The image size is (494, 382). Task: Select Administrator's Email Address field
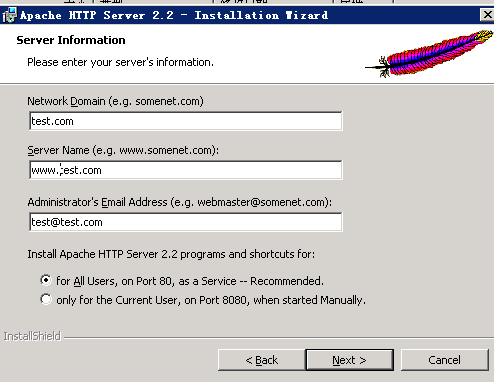186,222
